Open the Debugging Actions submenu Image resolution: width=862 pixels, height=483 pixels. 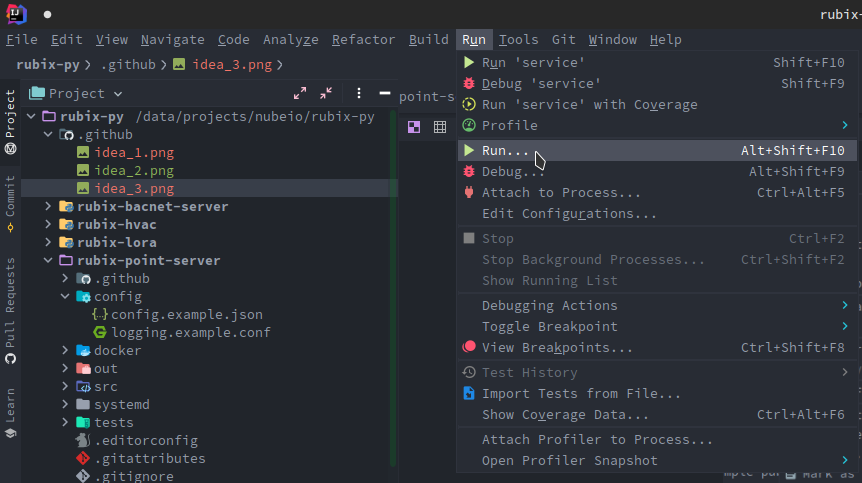[x=657, y=306]
